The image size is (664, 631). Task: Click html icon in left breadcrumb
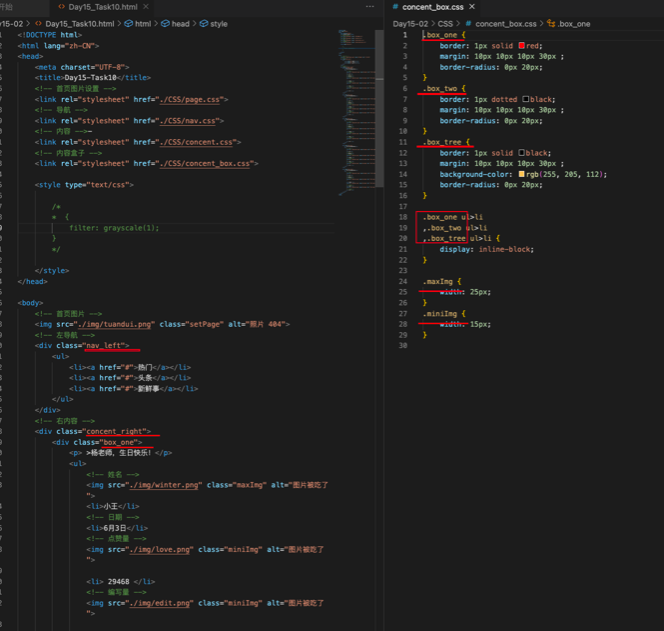[x=128, y=23]
